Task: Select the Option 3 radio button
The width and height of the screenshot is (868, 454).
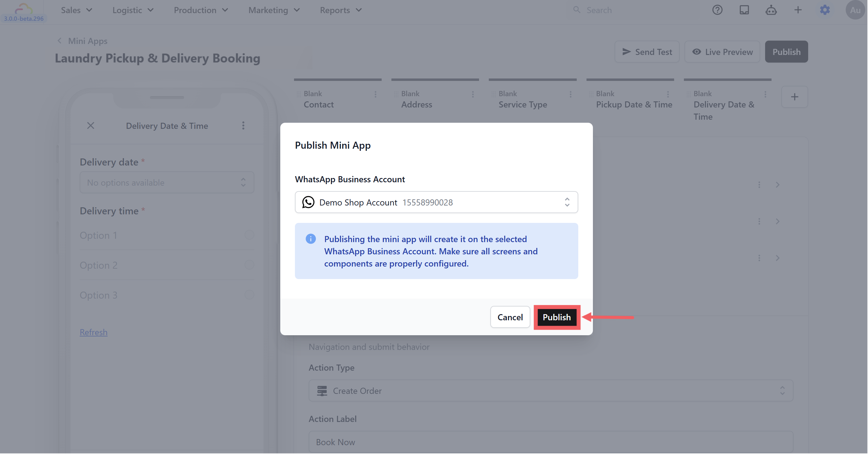Action: pyautogui.click(x=249, y=295)
